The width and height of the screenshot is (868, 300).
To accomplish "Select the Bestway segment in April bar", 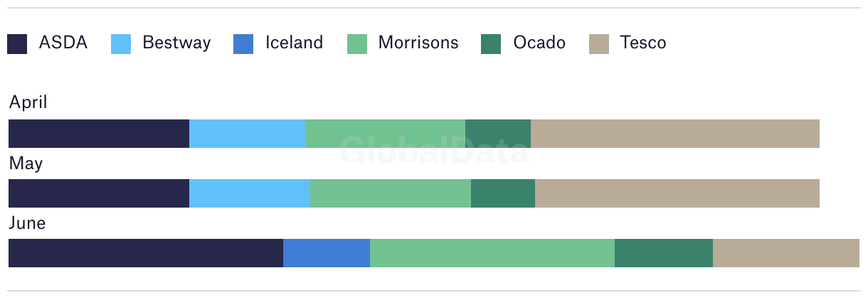I will (x=248, y=134).
